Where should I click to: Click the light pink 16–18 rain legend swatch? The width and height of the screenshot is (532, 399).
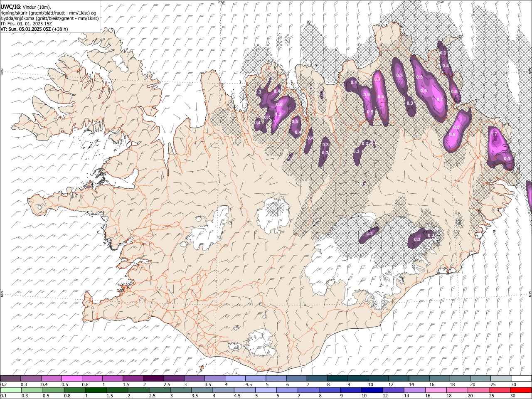pos(436,390)
